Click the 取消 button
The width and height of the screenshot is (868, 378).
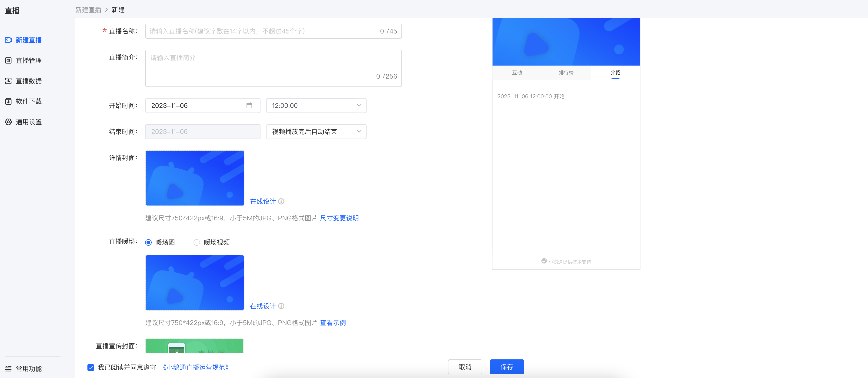coord(465,367)
